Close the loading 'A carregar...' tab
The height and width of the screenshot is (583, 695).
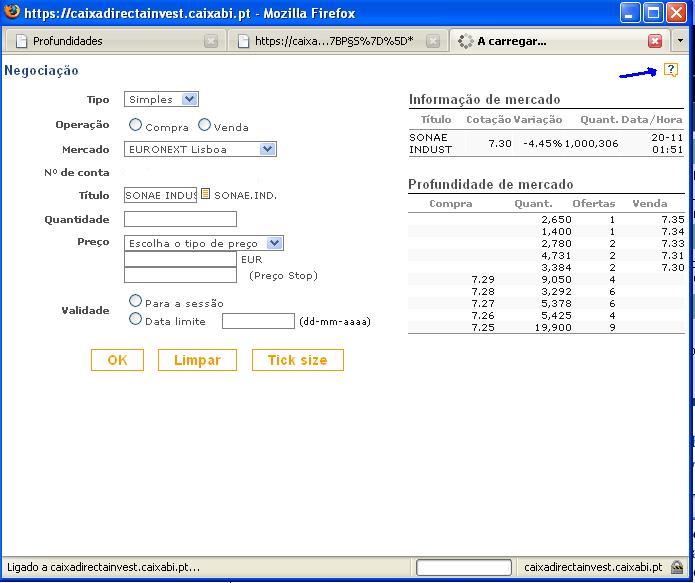click(655, 41)
